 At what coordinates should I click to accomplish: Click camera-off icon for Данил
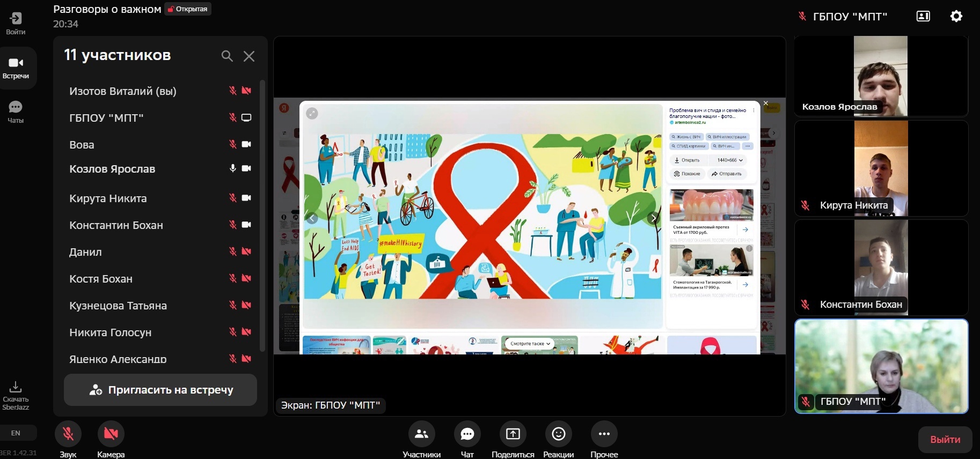tap(246, 251)
